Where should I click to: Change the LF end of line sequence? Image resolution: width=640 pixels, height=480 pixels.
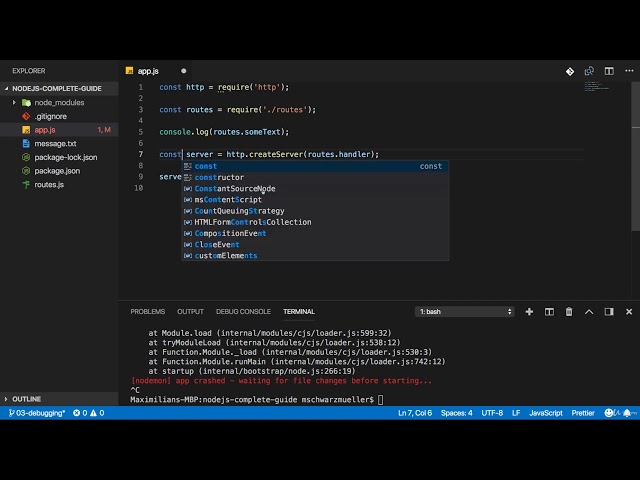pos(516,413)
